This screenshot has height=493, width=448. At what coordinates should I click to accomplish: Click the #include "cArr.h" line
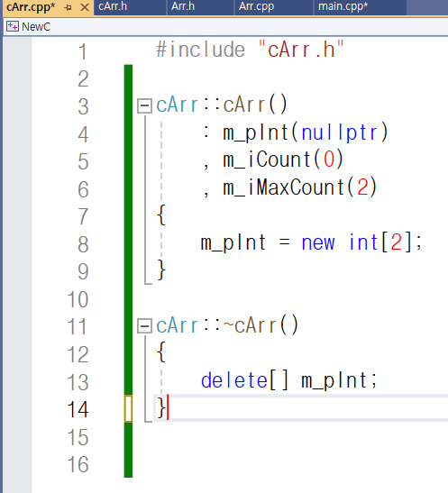(x=251, y=50)
